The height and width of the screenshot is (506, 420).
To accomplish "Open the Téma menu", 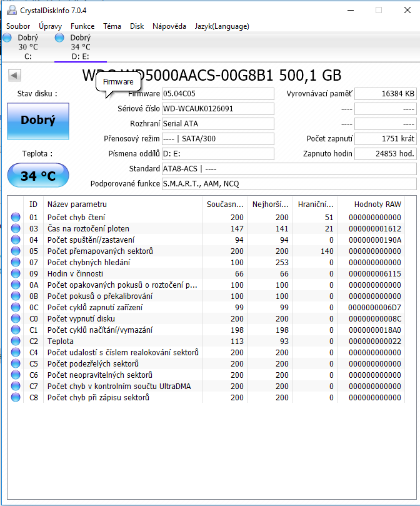I will click(112, 26).
